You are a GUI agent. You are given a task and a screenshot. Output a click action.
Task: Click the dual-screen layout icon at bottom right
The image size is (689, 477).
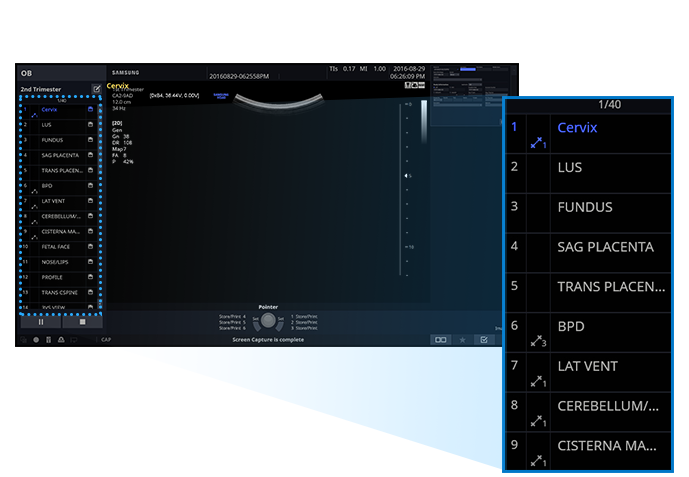440,340
